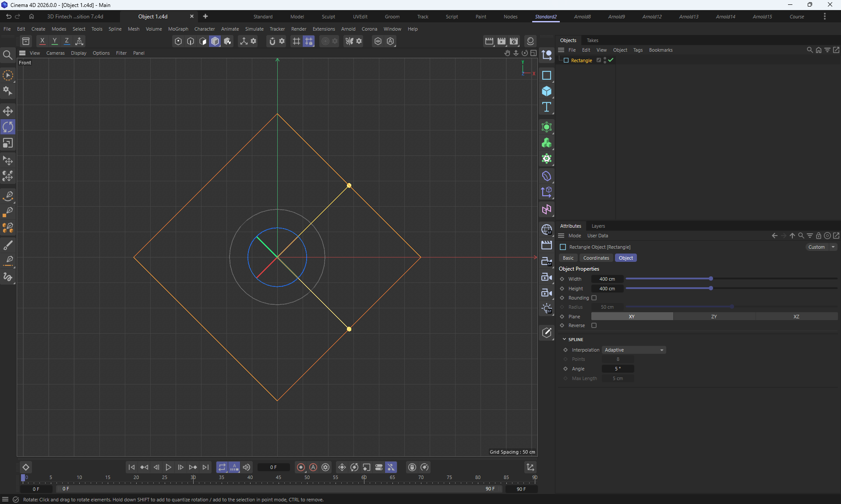The image size is (841, 504).
Task: Click the Undo arrow icon
Action: pyautogui.click(x=8, y=17)
